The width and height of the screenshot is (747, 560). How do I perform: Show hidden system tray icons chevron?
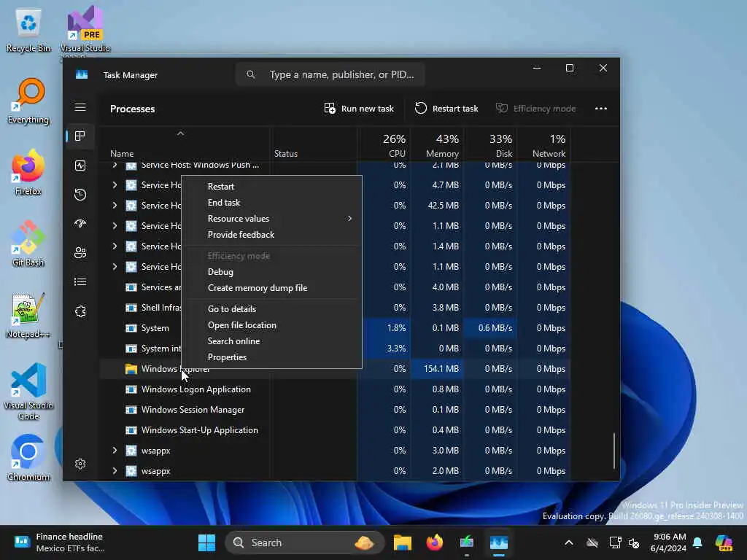point(569,542)
